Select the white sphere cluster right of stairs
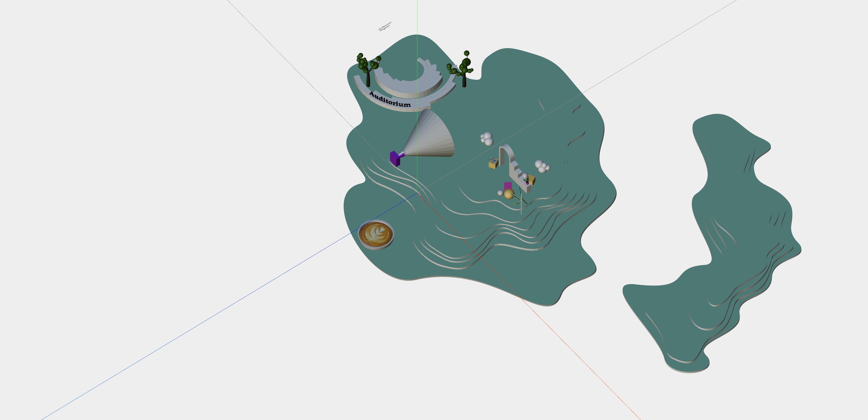 pyautogui.click(x=542, y=166)
